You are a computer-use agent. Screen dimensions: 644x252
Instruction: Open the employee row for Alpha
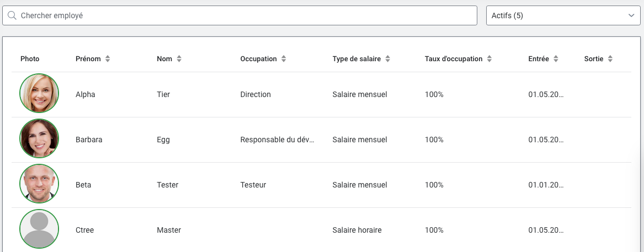point(86,94)
